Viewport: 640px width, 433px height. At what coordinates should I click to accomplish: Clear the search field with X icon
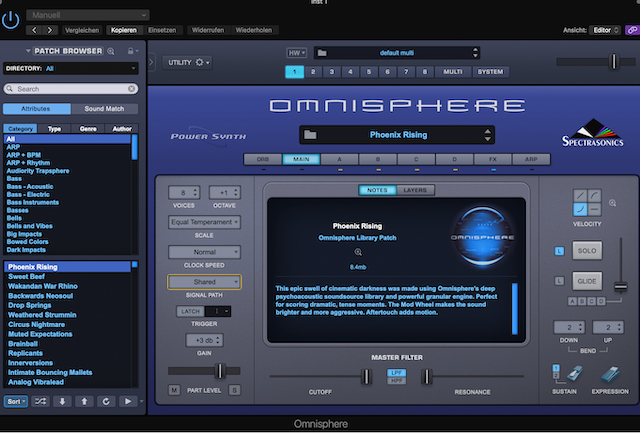[131, 89]
